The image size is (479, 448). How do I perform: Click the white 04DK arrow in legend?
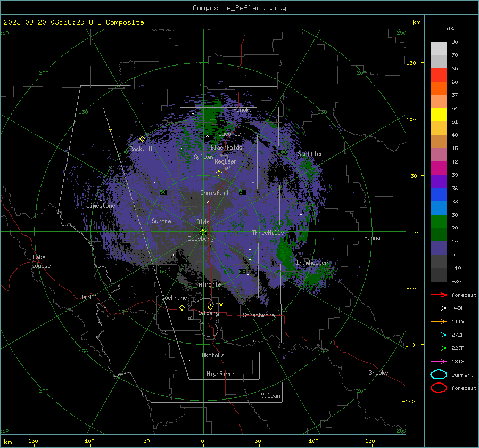point(439,308)
